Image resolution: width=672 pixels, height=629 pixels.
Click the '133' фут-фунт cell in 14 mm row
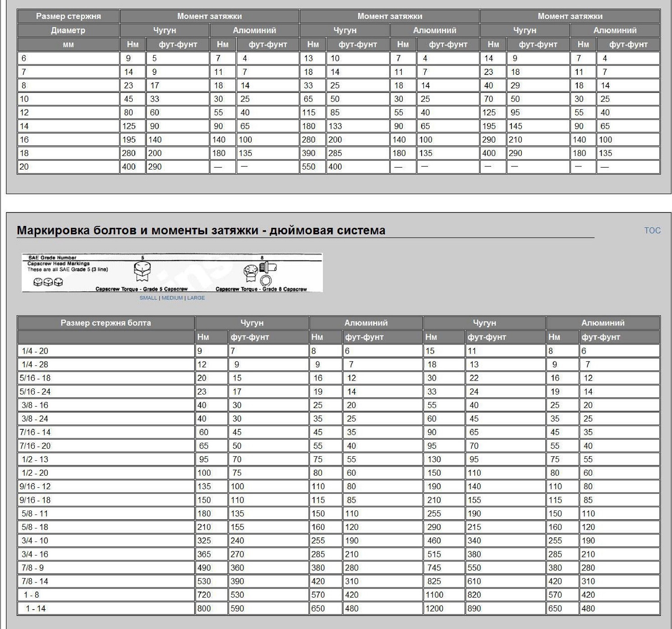pos(358,126)
